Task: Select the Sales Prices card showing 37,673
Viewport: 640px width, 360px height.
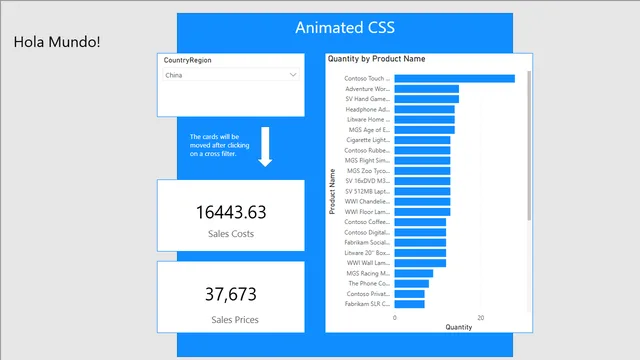Action: tap(231, 297)
